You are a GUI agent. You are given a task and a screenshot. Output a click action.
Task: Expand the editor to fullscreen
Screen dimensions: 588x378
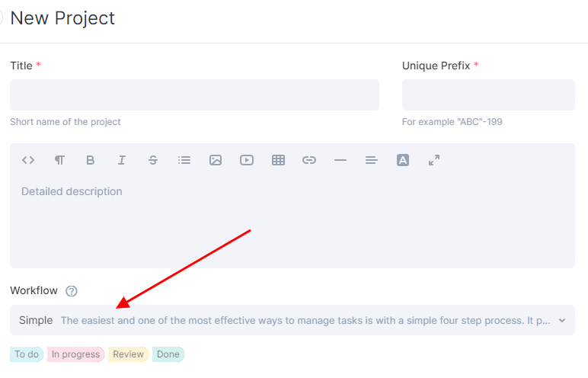pos(434,160)
